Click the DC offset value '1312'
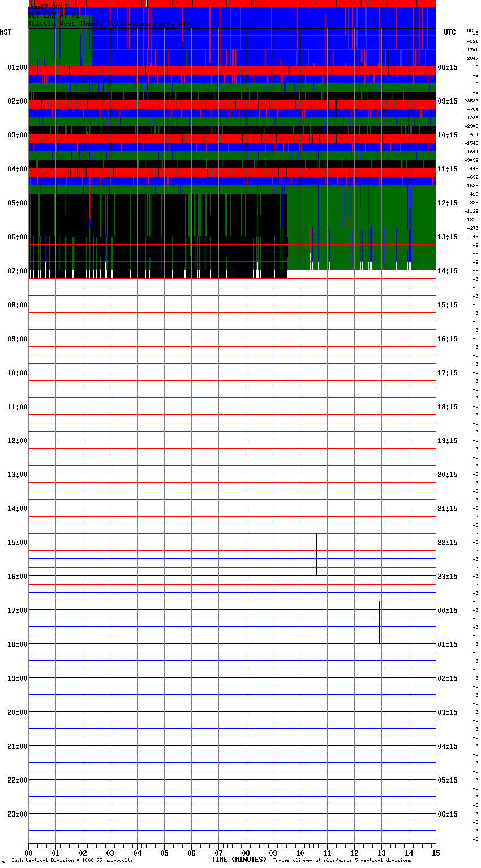This screenshot has height=868, width=481. point(473,220)
